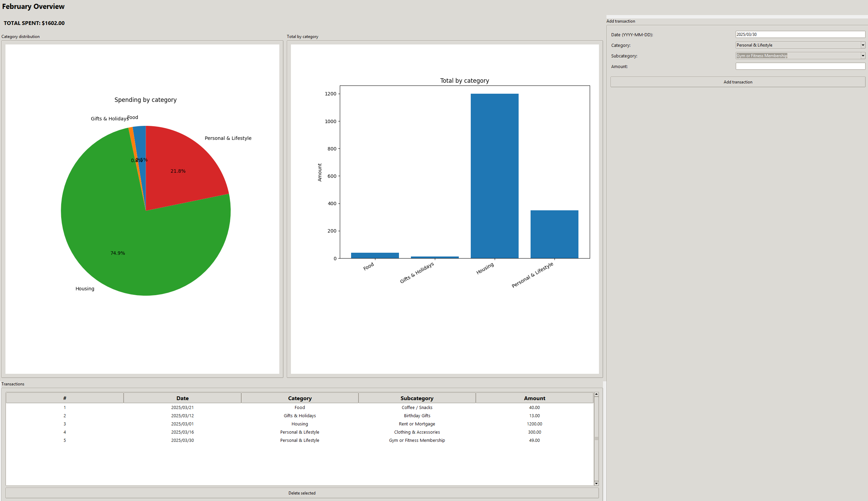The width and height of the screenshot is (868, 501).
Task: Click the Personal & Lifestyle category combo box
Action: (x=798, y=45)
